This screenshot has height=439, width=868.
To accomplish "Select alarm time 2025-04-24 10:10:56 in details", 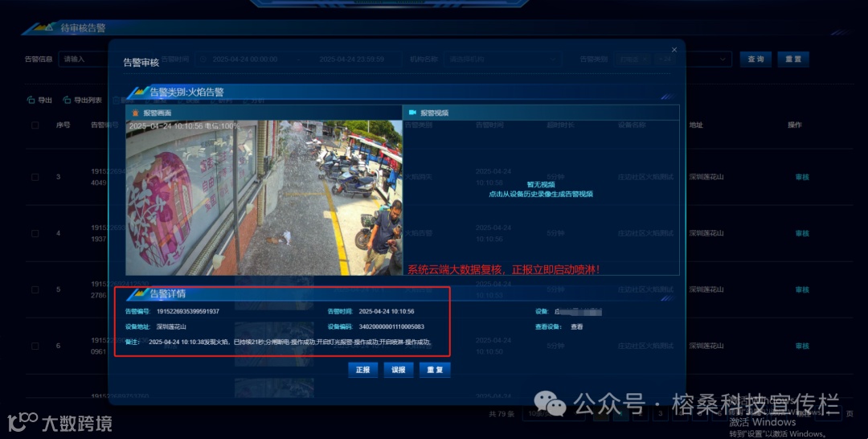I will [387, 312].
